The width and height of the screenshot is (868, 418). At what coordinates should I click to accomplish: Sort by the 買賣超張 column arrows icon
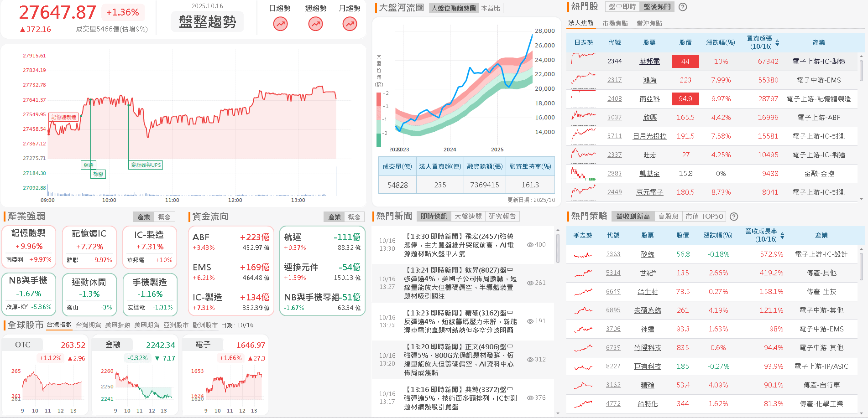point(777,43)
